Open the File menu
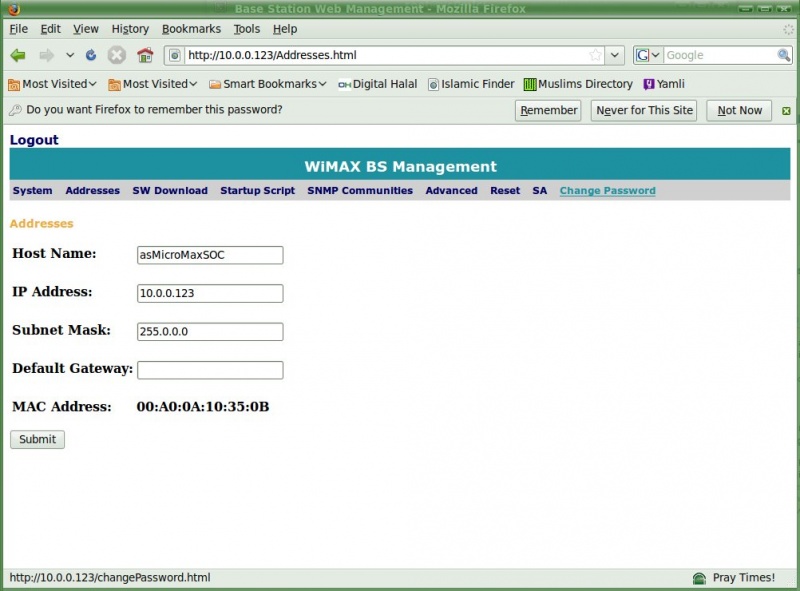 18,29
